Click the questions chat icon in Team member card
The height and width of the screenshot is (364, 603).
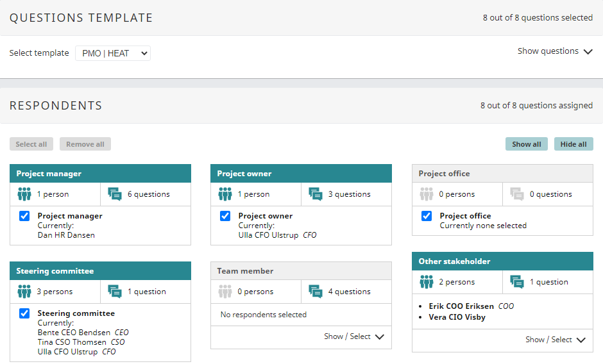(x=316, y=292)
